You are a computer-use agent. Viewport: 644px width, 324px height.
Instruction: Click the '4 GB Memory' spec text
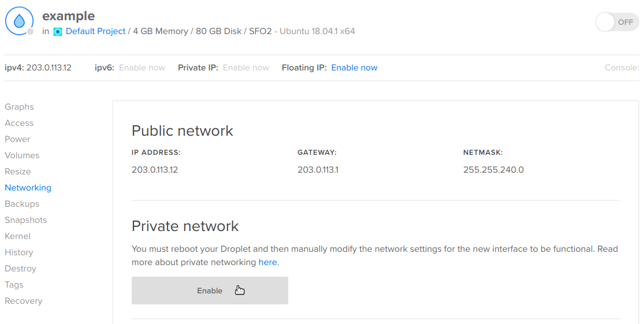(161, 31)
